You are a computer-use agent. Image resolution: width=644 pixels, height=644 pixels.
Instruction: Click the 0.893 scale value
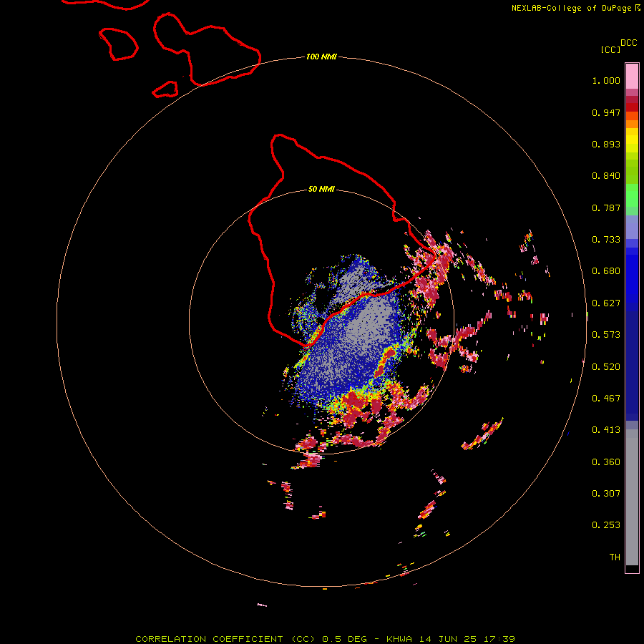click(606, 144)
